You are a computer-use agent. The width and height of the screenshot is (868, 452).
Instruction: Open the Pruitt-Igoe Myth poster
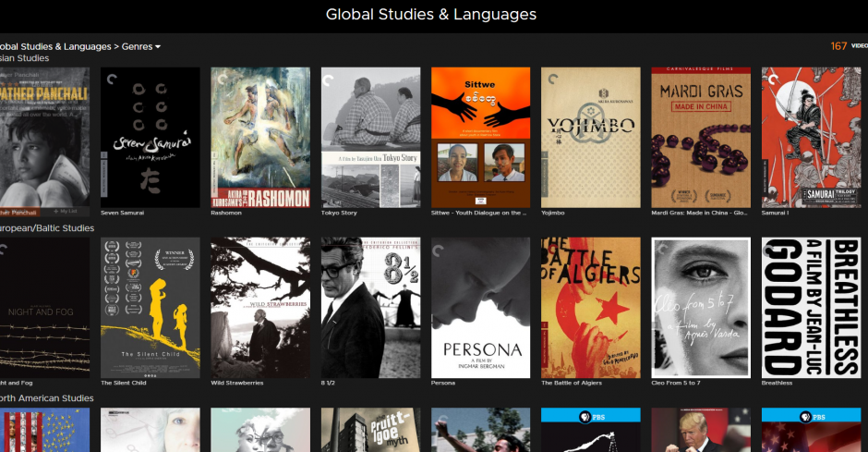click(x=370, y=430)
